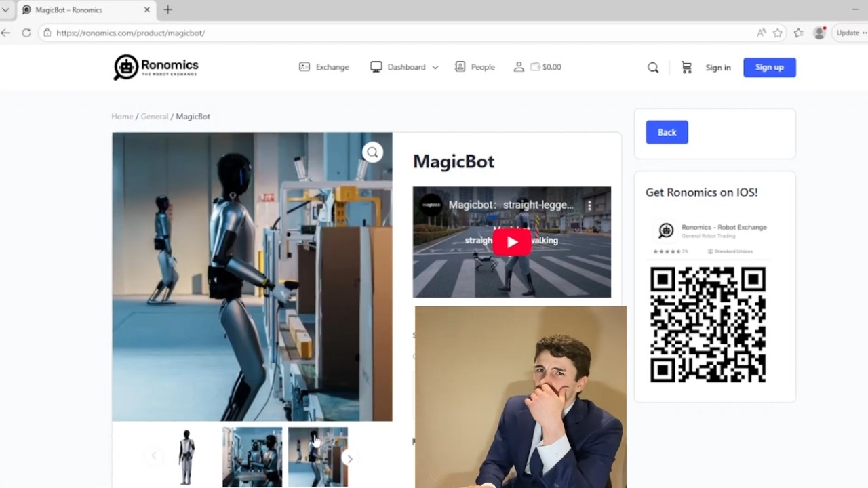868x488 pixels.
Task: Open the Magicbot video title link
Action: [511, 205]
